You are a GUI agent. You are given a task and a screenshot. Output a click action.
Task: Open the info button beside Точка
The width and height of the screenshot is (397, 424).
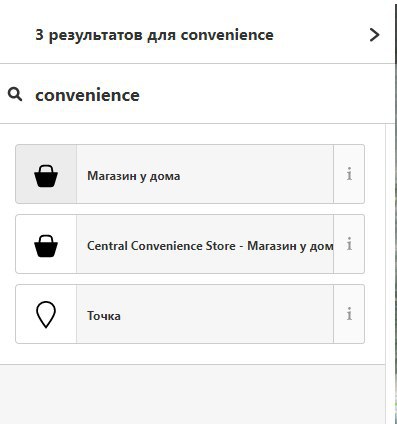(x=349, y=314)
